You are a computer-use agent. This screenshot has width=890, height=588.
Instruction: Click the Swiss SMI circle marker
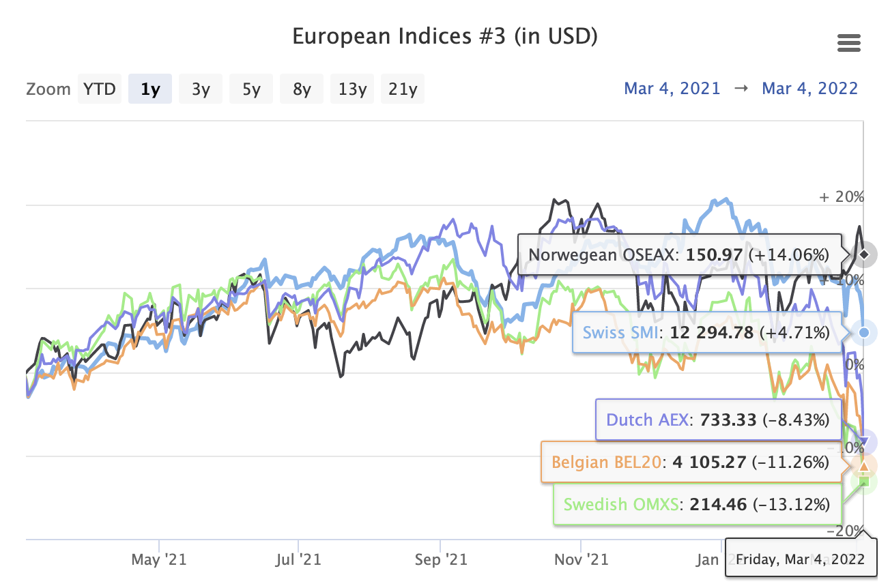click(864, 332)
